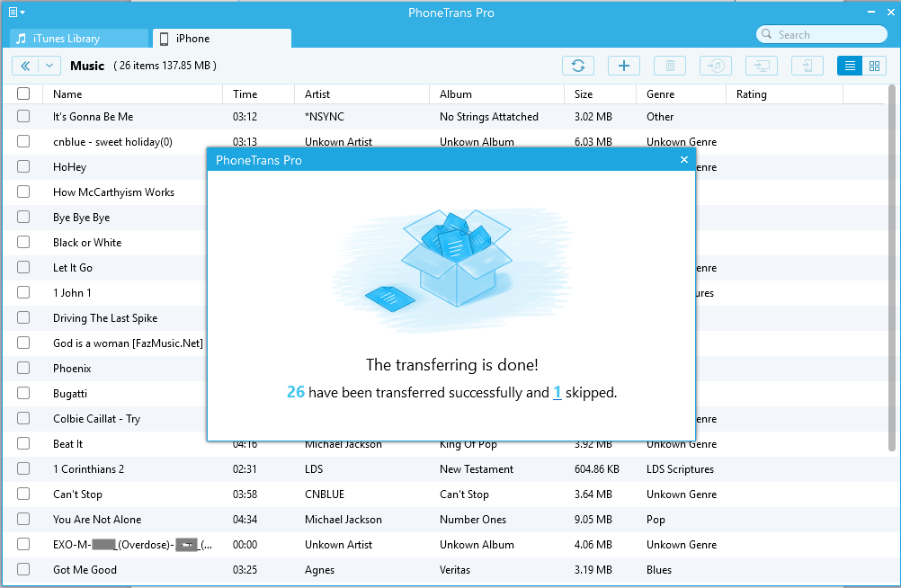The image size is (901, 588).
Task: Switch to the iTunes Library tab
Action: tap(79, 39)
